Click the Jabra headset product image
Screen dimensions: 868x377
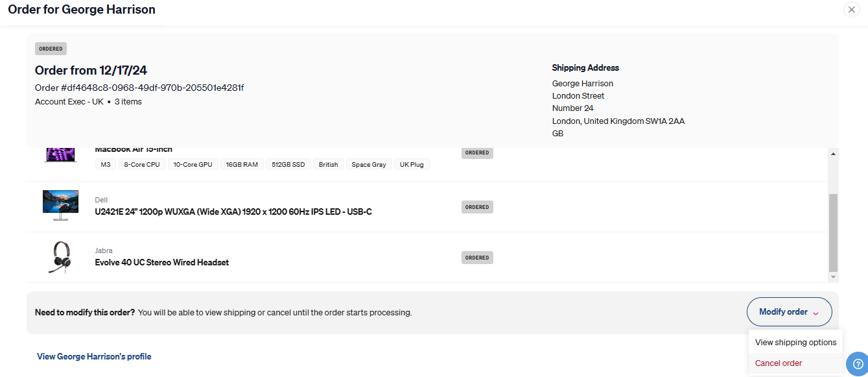(x=60, y=257)
